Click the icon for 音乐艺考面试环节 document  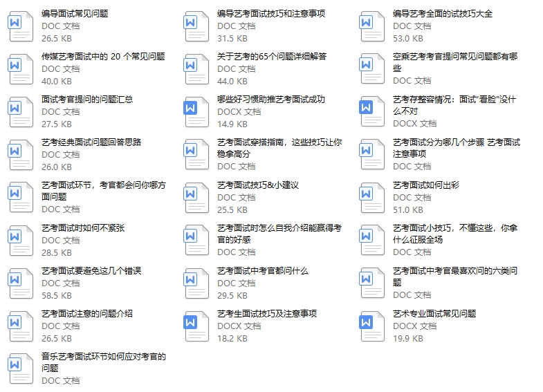coord(20,369)
